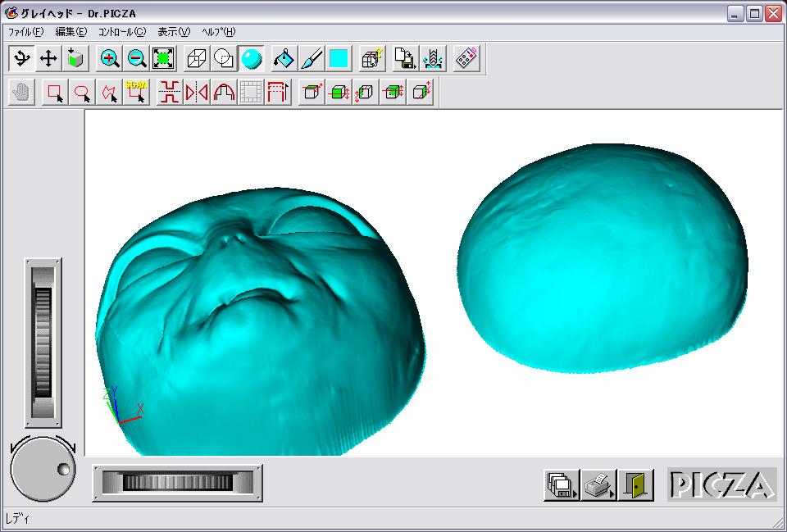Click the exit door button
This screenshot has height=532, width=787.
[636, 485]
